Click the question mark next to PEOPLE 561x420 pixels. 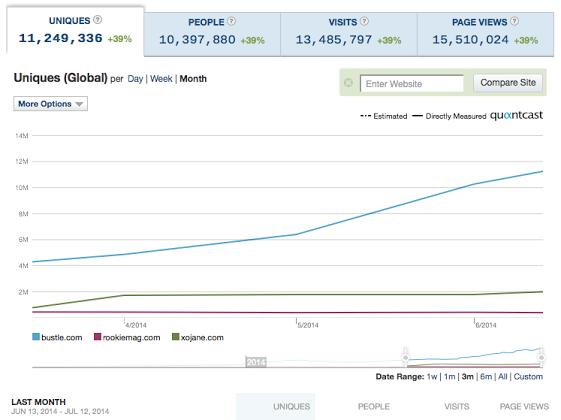pos(231,21)
